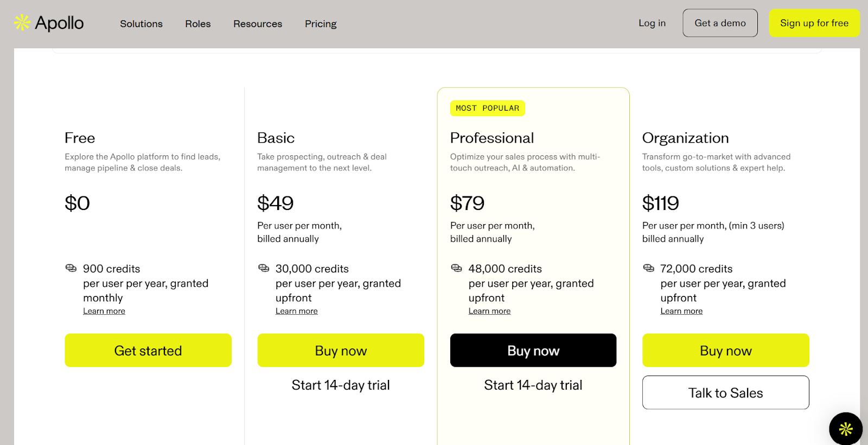The image size is (868, 445).
Task: Open the Roles menu
Action: click(x=198, y=24)
